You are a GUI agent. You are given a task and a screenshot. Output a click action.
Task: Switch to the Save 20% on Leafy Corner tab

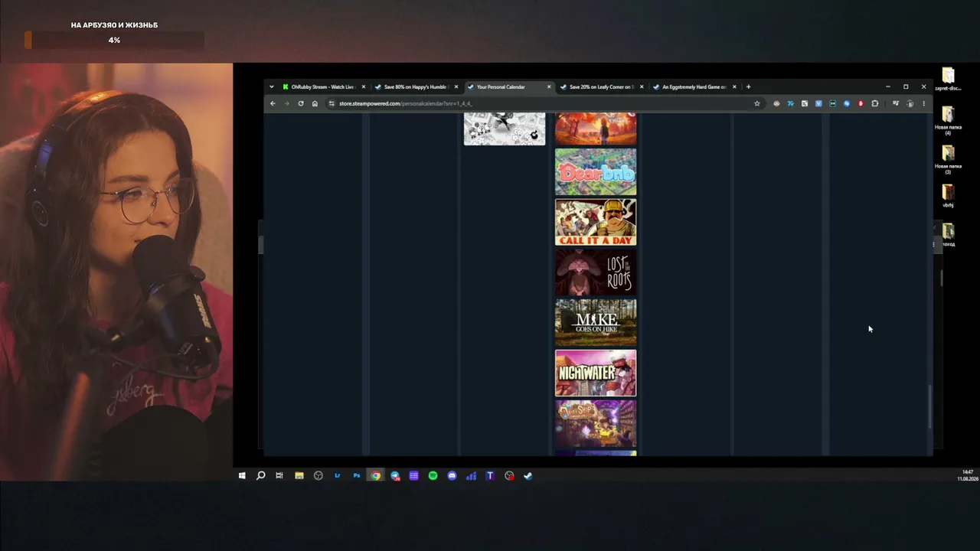(x=601, y=86)
